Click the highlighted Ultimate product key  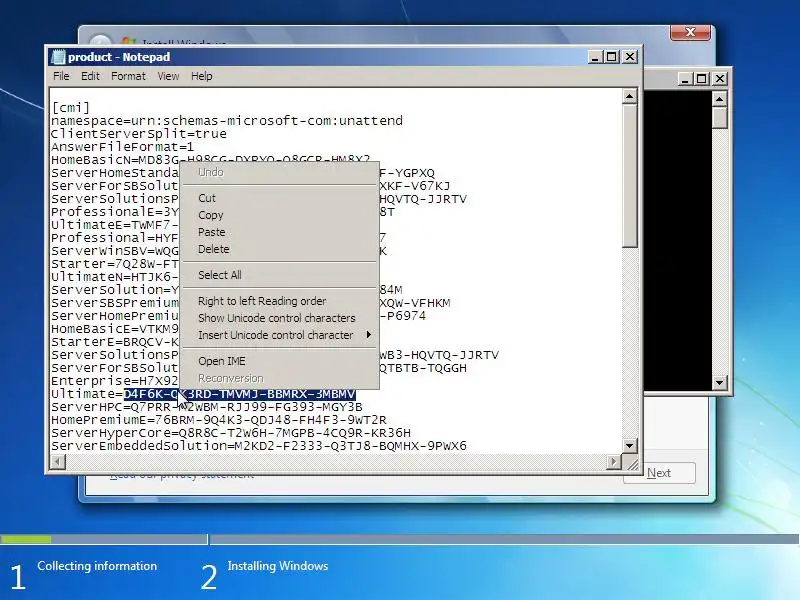coord(239,394)
